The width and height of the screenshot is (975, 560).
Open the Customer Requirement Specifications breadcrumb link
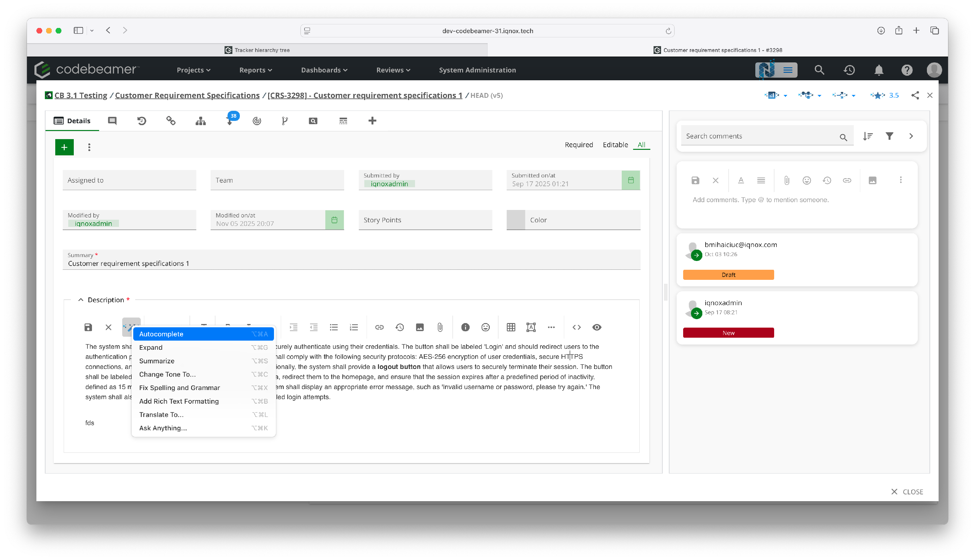[x=187, y=95]
